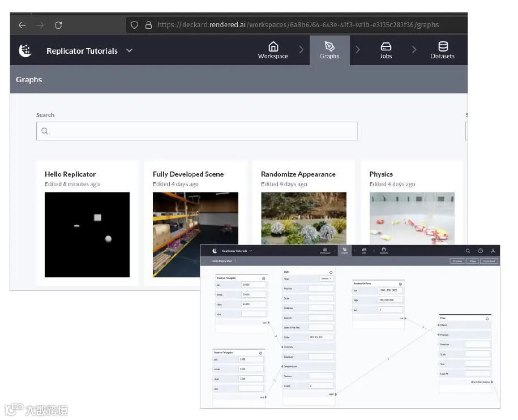Click the out port of the Random Uniform node
This screenshot has width=518, height=420.
(x=405, y=319)
